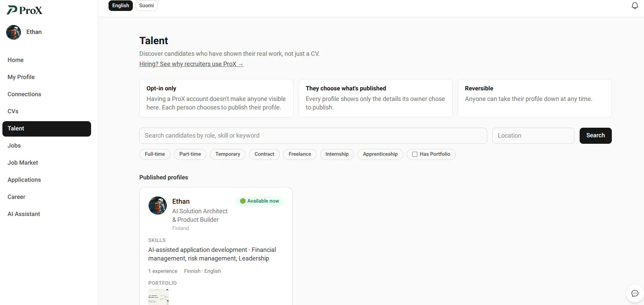Viewport: 644px width, 305px height.
Task: Toggle the Contract filter chip
Action: coord(264,154)
